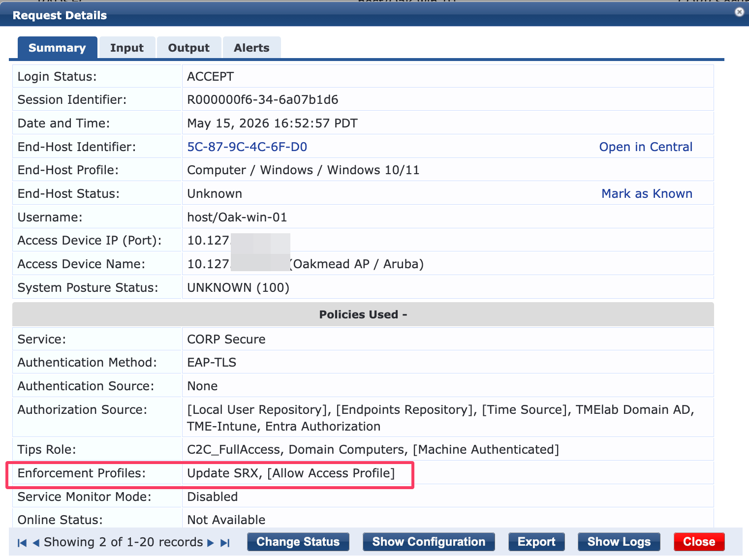Open the Input tab

coord(127,48)
